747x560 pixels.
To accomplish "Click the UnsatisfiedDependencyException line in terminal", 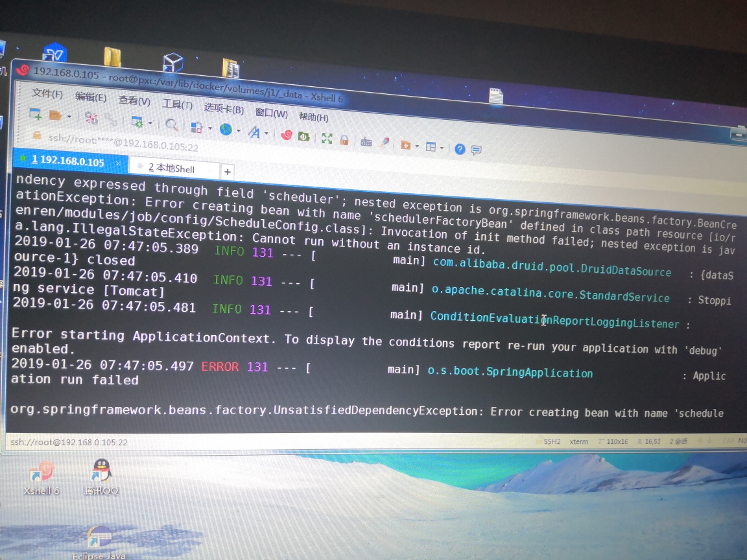I will pos(367,412).
